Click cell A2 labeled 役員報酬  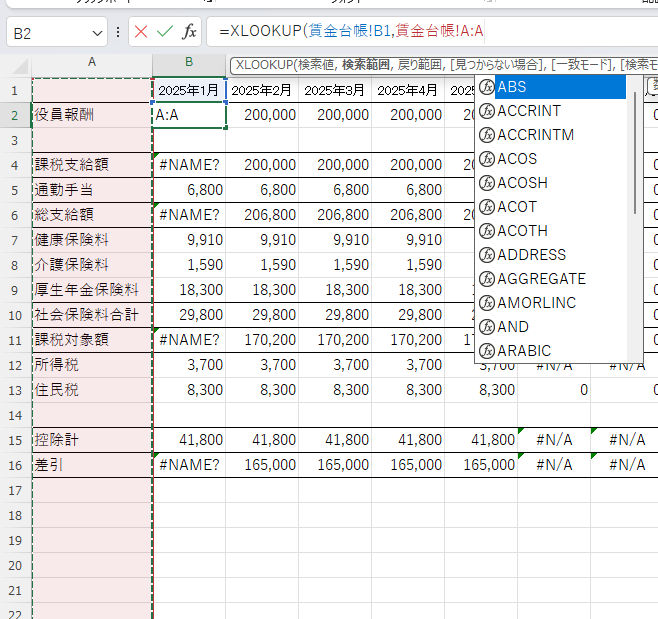pyautogui.click(x=92, y=115)
